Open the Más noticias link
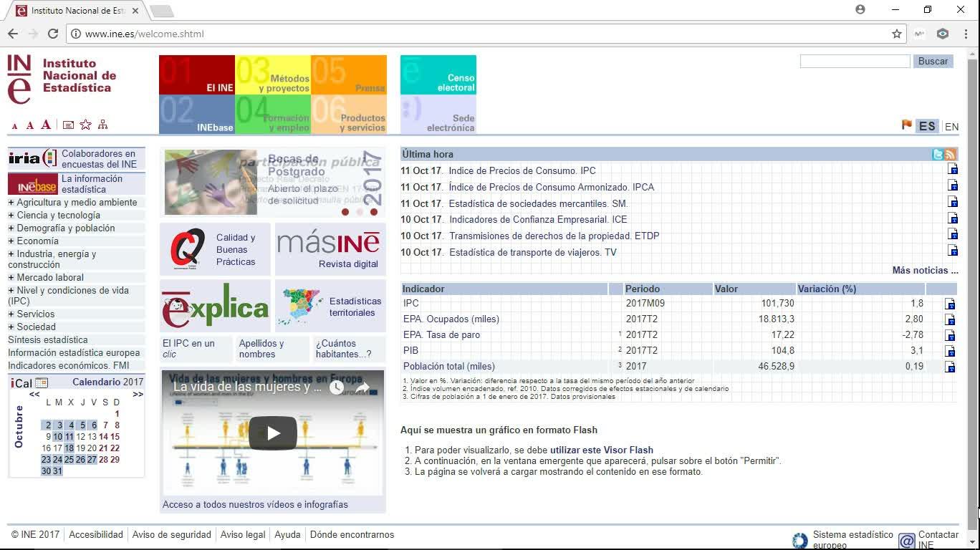 pyautogui.click(x=925, y=271)
